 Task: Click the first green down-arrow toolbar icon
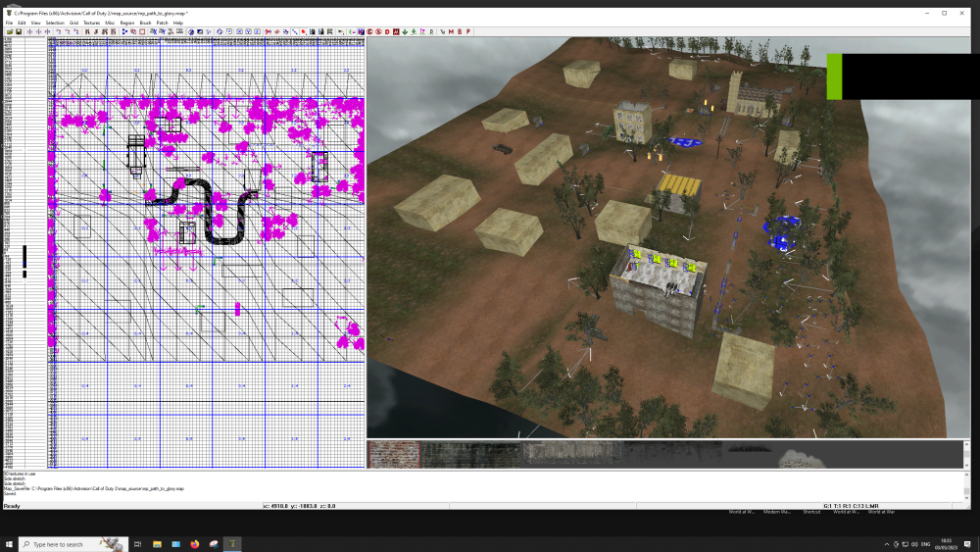pos(405,31)
